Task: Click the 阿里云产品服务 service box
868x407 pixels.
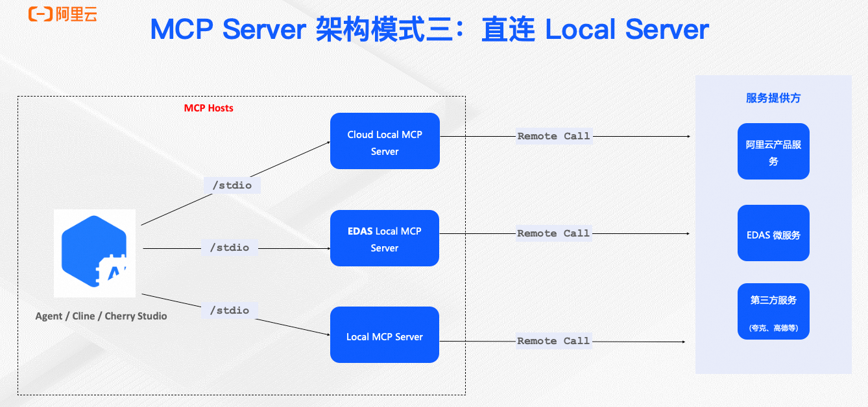Action: 773,152
